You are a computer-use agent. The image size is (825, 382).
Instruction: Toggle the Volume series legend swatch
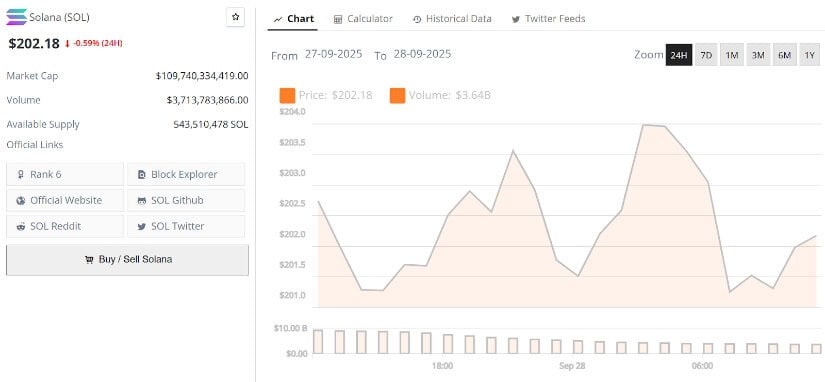click(397, 95)
